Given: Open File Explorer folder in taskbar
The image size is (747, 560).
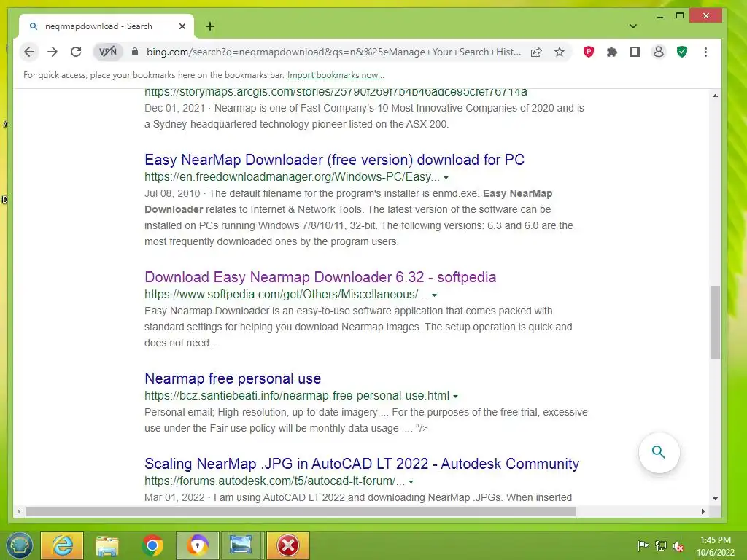Looking at the screenshot, I should pyautogui.click(x=107, y=545).
